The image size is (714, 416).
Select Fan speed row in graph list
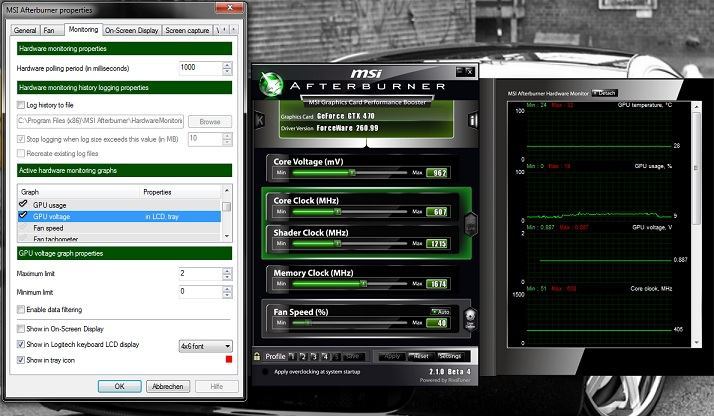(119, 228)
